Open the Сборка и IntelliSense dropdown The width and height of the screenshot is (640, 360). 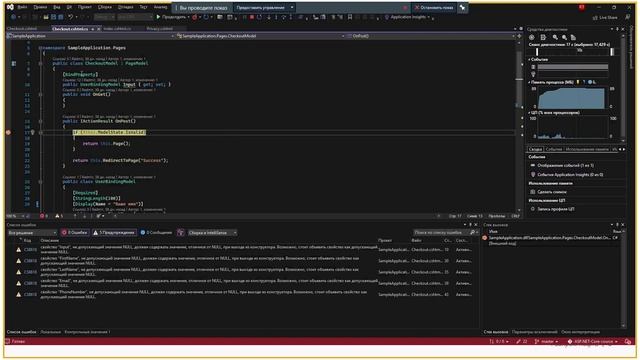tap(212, 232)
